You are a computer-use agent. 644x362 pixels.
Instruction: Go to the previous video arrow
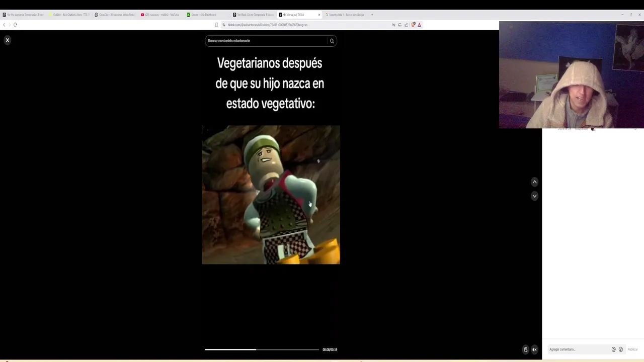534,182
